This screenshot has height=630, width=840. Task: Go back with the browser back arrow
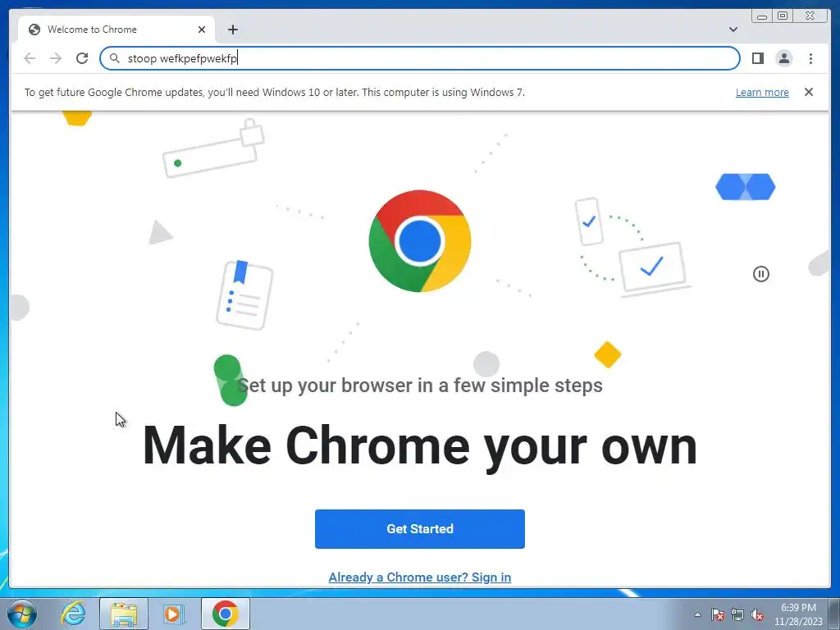pos(30,58)
